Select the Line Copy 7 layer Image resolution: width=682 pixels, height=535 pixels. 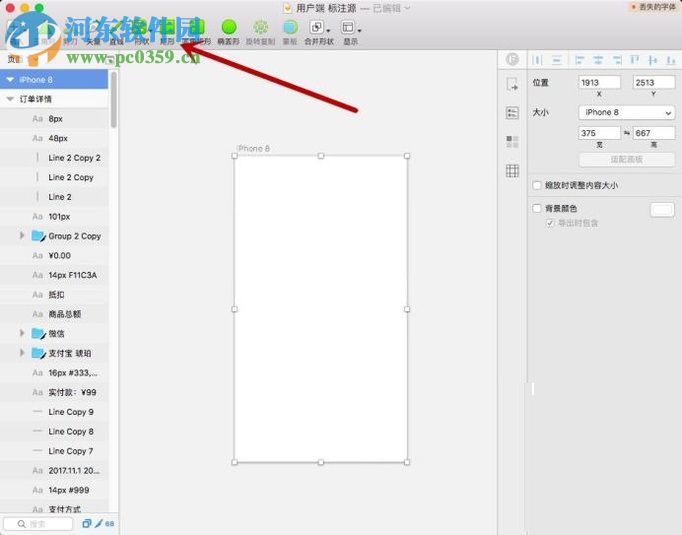pyautogui.click(x=54, y=451)
